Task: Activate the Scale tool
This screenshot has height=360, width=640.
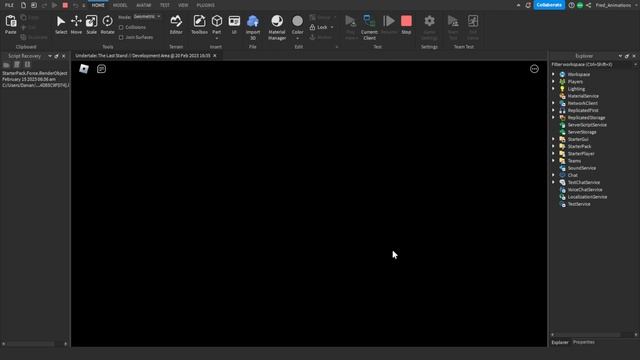Action: pyautogui.click(x=91, y=25)
